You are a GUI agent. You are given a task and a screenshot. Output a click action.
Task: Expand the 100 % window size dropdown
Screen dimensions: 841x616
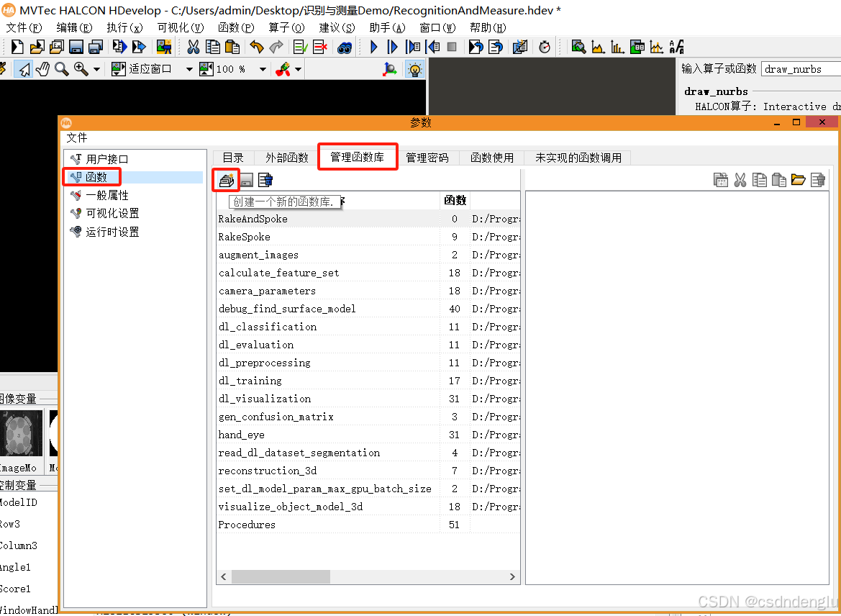[x=263, y=69]
